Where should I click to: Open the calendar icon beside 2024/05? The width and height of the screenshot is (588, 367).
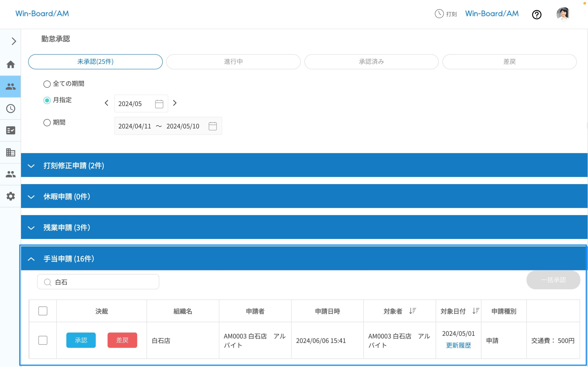coord(159,104)
